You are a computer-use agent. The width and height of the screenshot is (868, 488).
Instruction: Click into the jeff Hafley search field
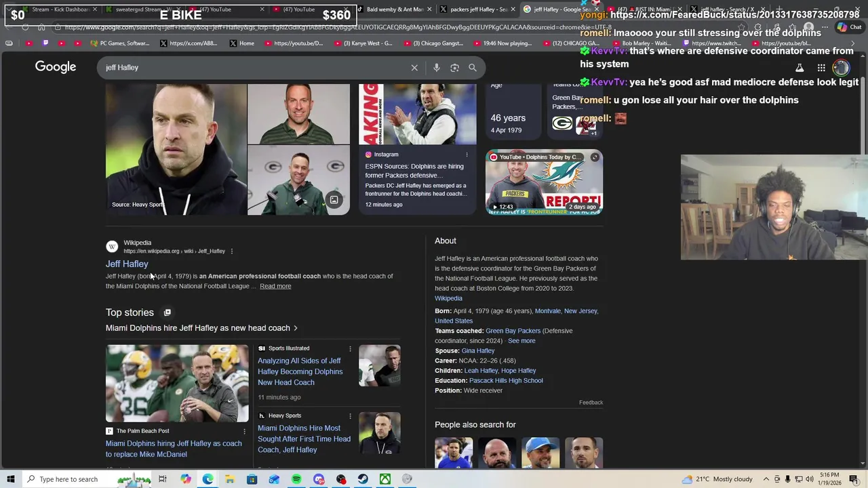(254, 68)
